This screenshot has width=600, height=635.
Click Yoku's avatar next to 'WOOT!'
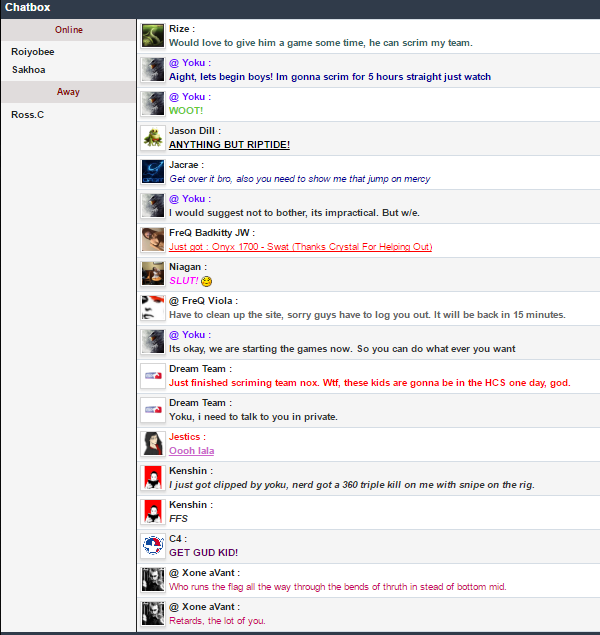pyautogui.click(x=153, y=104)
